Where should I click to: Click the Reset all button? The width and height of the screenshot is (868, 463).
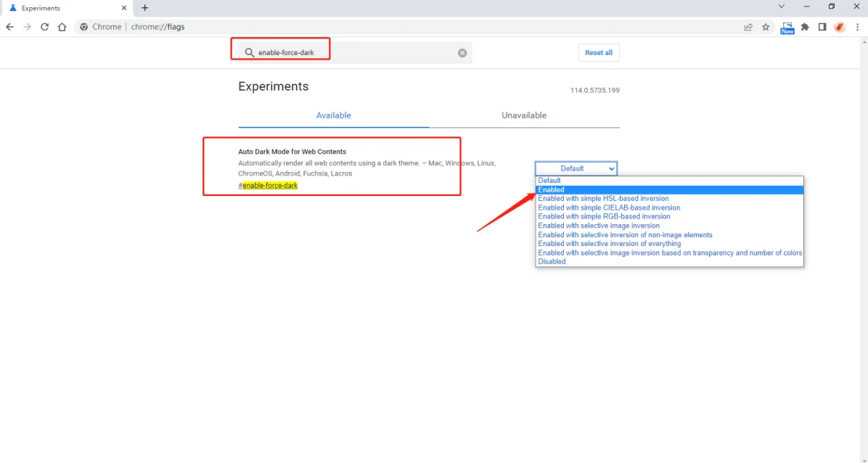coord(599,52)
